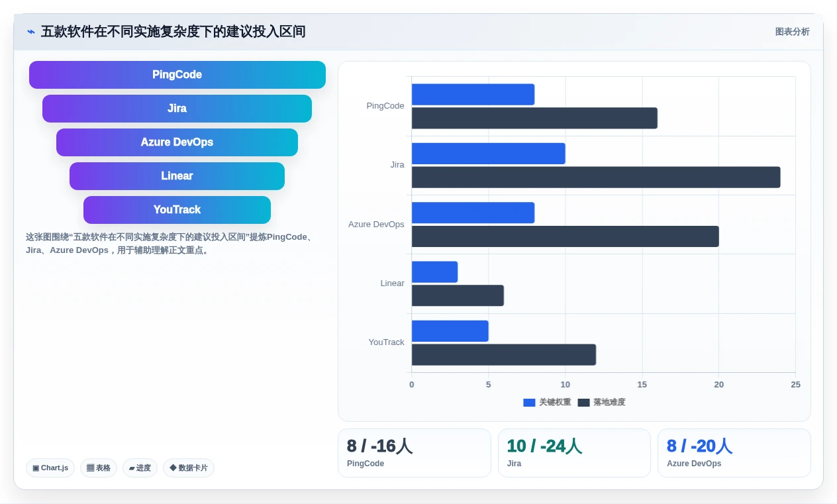Image resolution: width=837 pixels, height=504 pixels.
Task: Click PingCode dark 落地难度 bar
Action: tap(534, 119)
